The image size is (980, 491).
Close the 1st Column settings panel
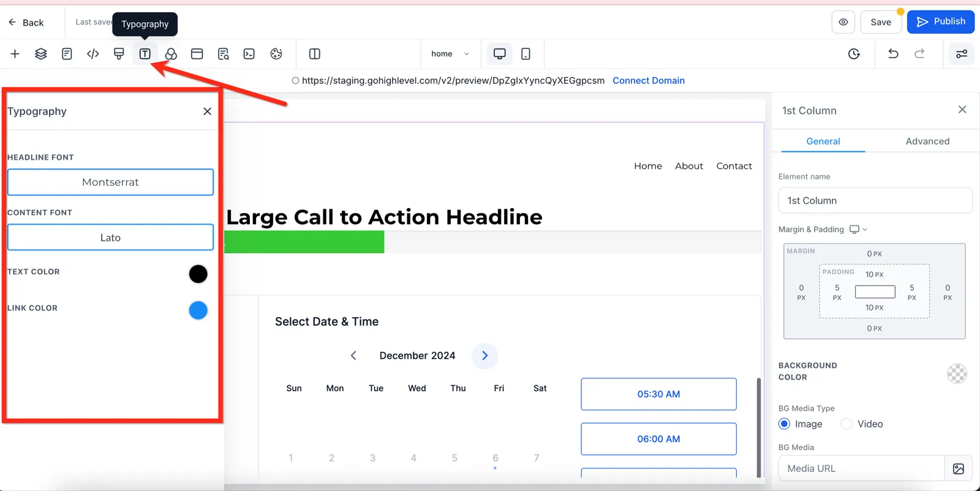click(x=962, y=110)
